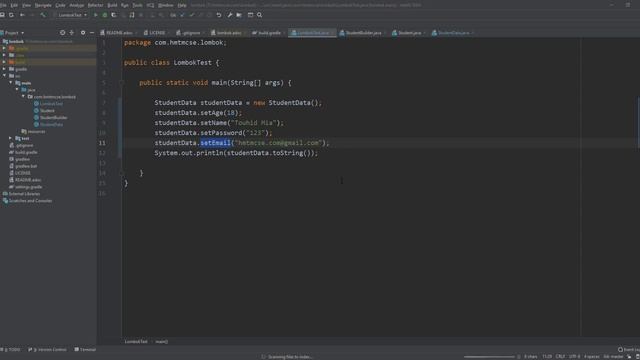Click the setEmail method call in editor
The height and width of the screenshot is (360, 640).
[x=216, y=143]
